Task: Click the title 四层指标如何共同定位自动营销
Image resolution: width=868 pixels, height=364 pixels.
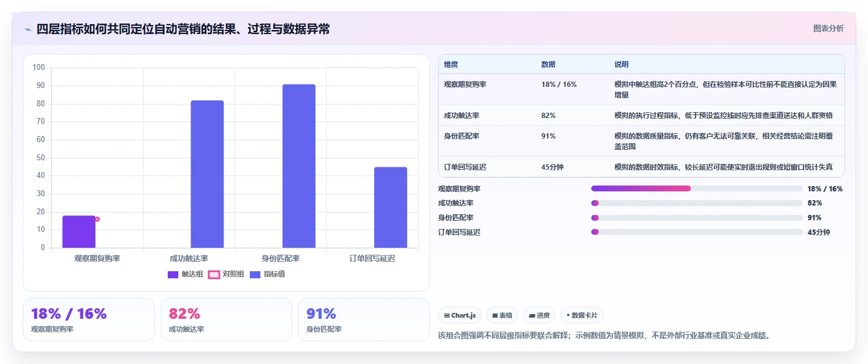Action: [183, 29]
